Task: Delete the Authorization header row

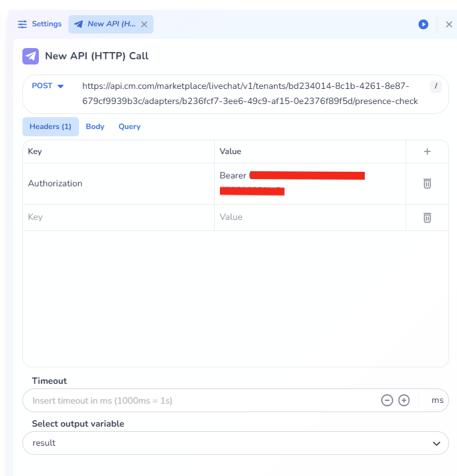Action: [427, 184]
